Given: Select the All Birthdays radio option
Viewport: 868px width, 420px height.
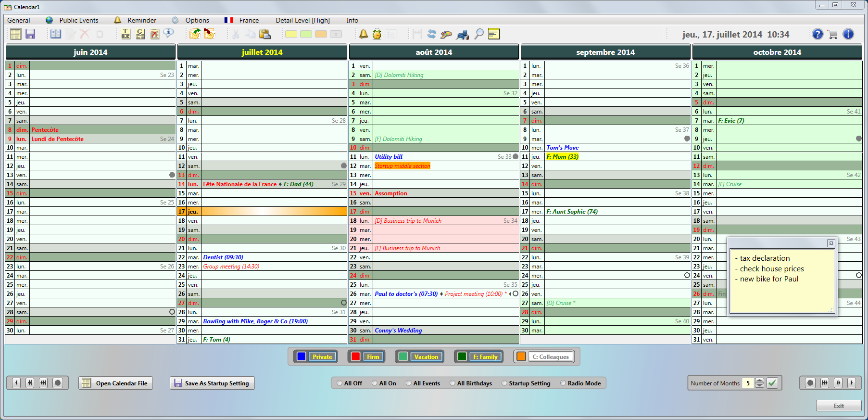Looking at the screenshot, I should 471,383.
